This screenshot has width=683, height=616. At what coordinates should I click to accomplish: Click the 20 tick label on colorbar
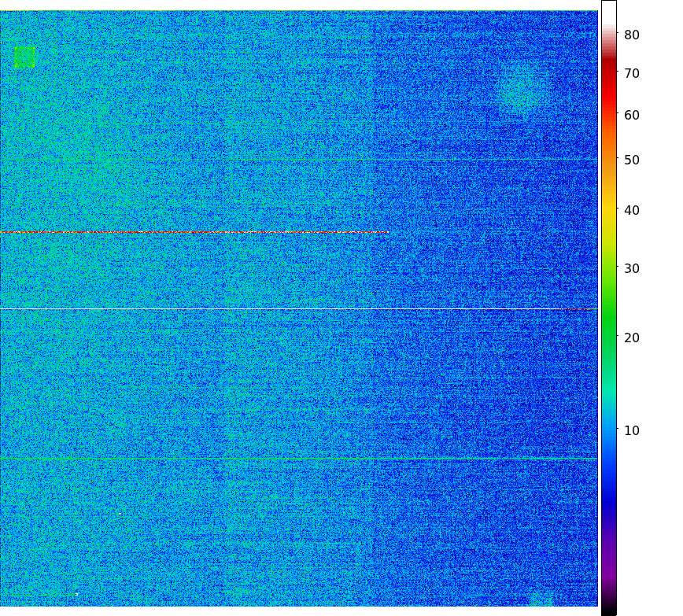pyautogui.click(x=631, y=338)
